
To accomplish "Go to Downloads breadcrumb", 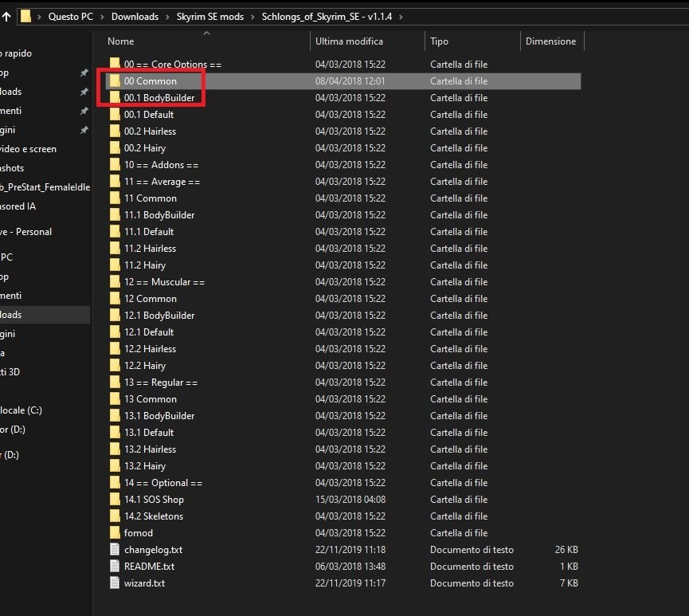I will coord(135,17).
